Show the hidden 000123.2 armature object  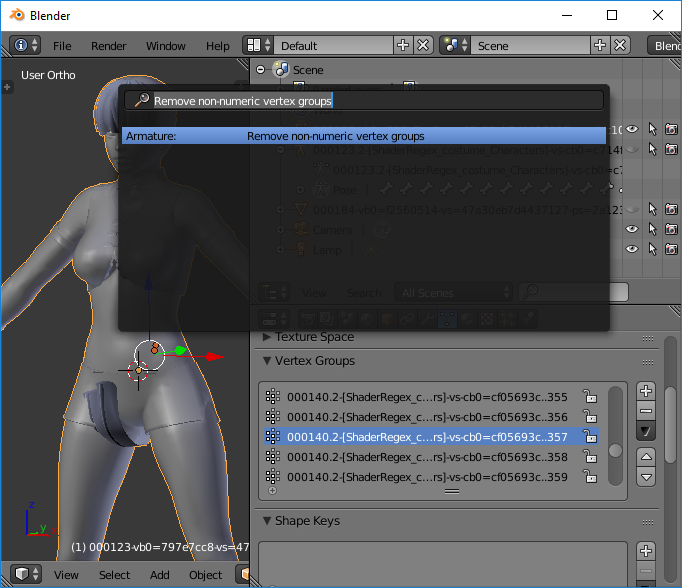[x=632, y=149]
